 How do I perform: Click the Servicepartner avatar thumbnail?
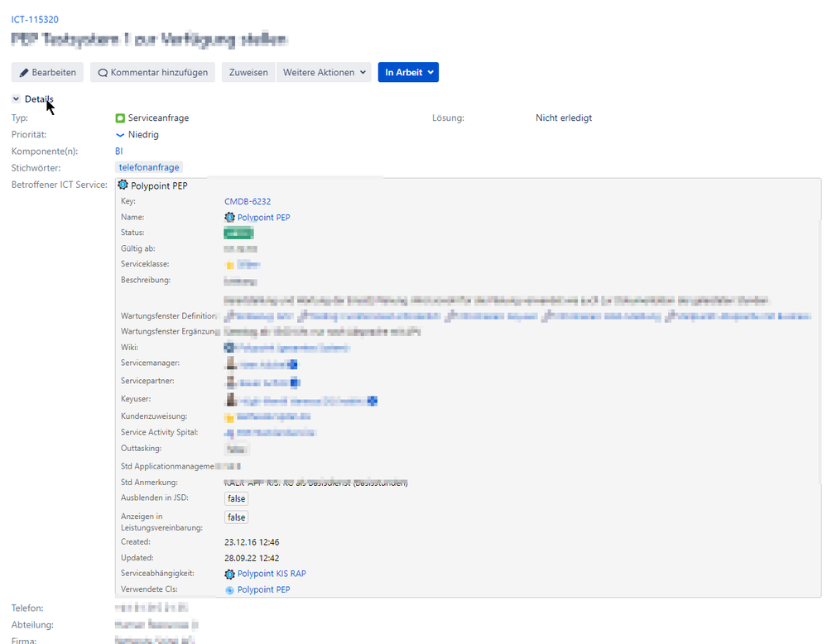[x=230, y=382]
